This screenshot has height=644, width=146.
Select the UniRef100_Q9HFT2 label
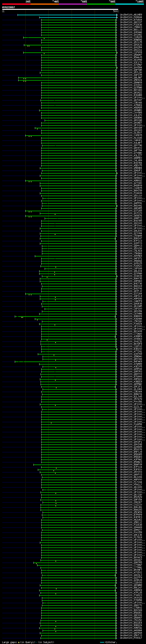(x=131, y=218)
